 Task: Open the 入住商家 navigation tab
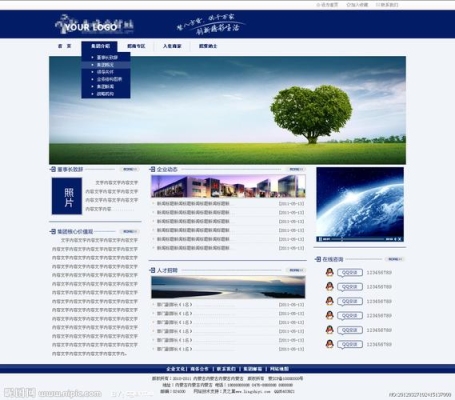(x=172, y=46)
